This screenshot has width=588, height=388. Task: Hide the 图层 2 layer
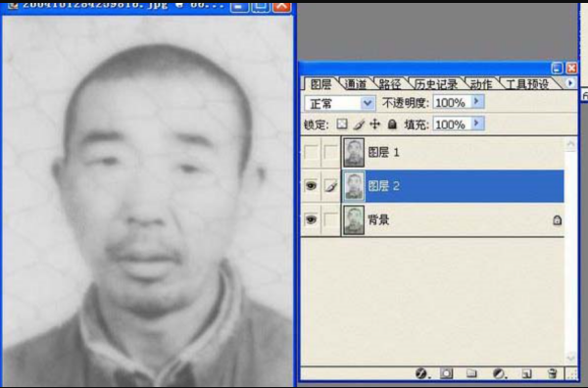pyautogui.click(x=311, y=185)
